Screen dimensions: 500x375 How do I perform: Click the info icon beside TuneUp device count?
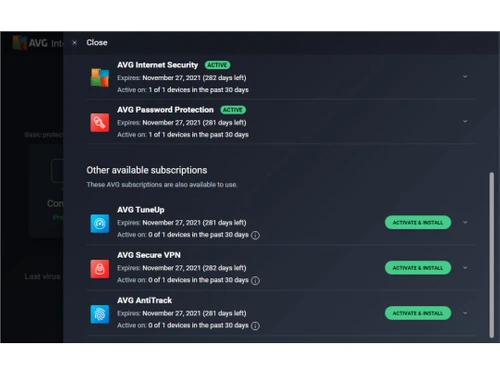click(255, 235)
